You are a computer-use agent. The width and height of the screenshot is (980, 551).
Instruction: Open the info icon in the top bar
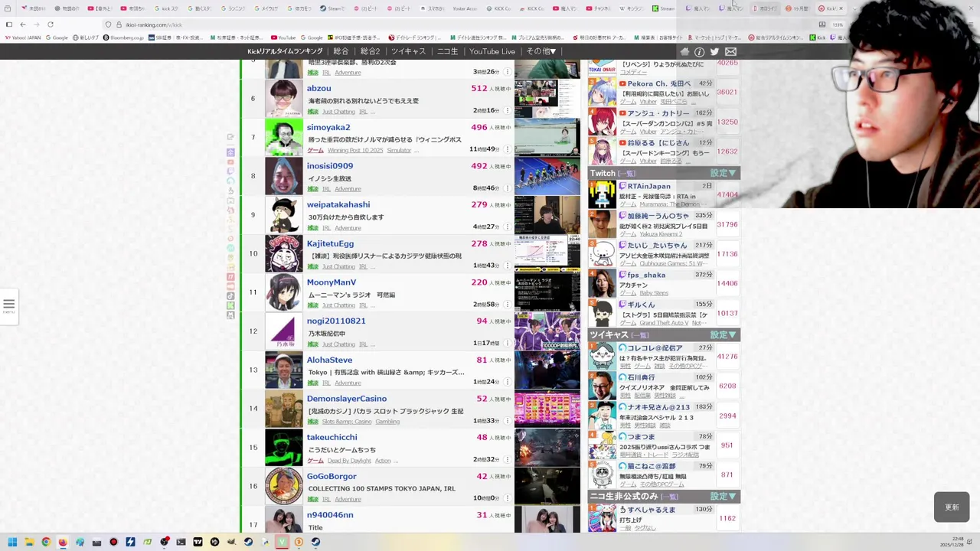pyautogui.click(x=699, y=52)
